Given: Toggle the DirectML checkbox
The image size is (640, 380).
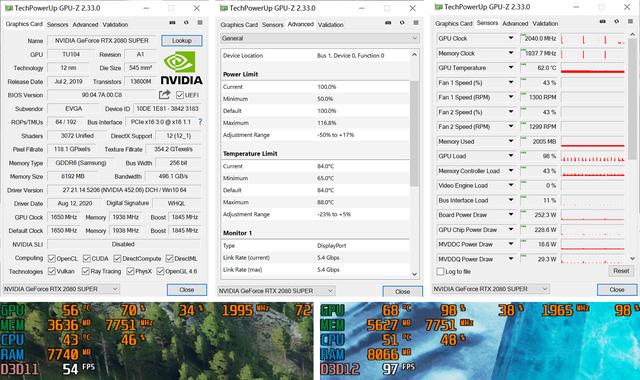Looking at the screenshot, I should click(x=169, y=258).
